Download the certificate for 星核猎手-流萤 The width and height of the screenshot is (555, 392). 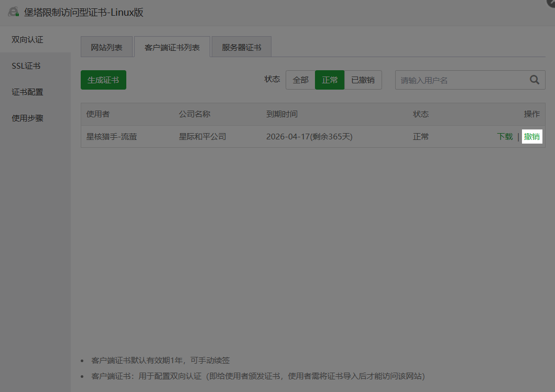(504, 136)
